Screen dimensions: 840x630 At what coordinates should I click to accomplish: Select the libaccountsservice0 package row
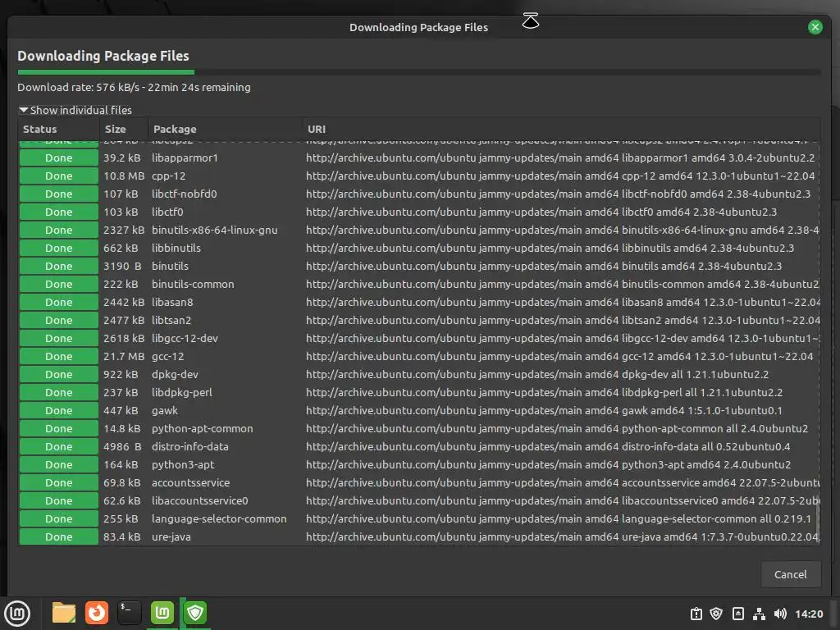419,501
